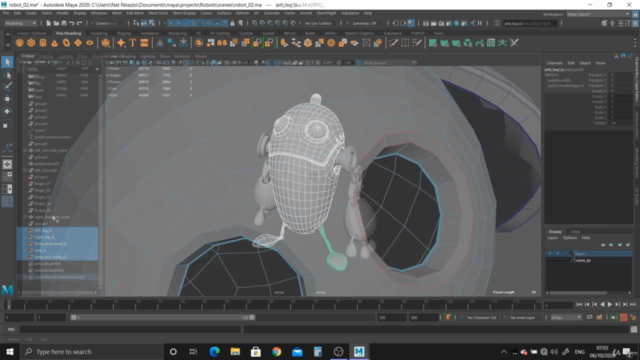The image size is (640, 360).
Task: Switch to the Rigging shelf tab
Action: [x=124, y=33]
